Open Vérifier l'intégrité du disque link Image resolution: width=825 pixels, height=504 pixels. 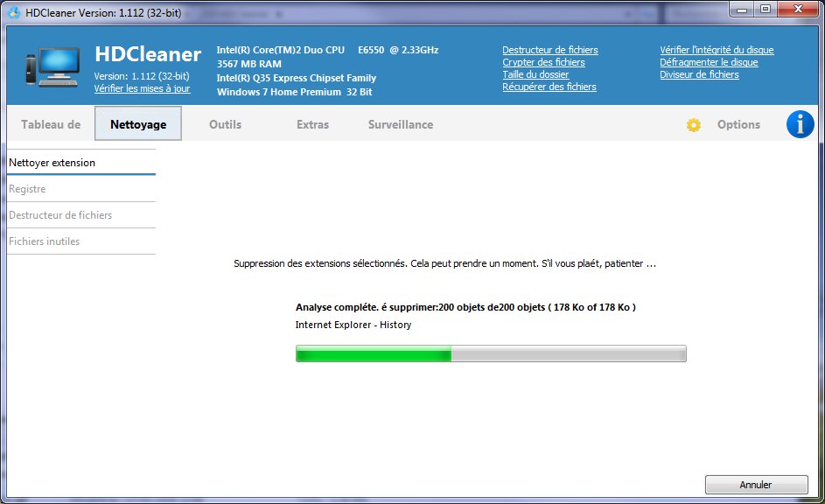pyautogui.click(x=717, y=50)
